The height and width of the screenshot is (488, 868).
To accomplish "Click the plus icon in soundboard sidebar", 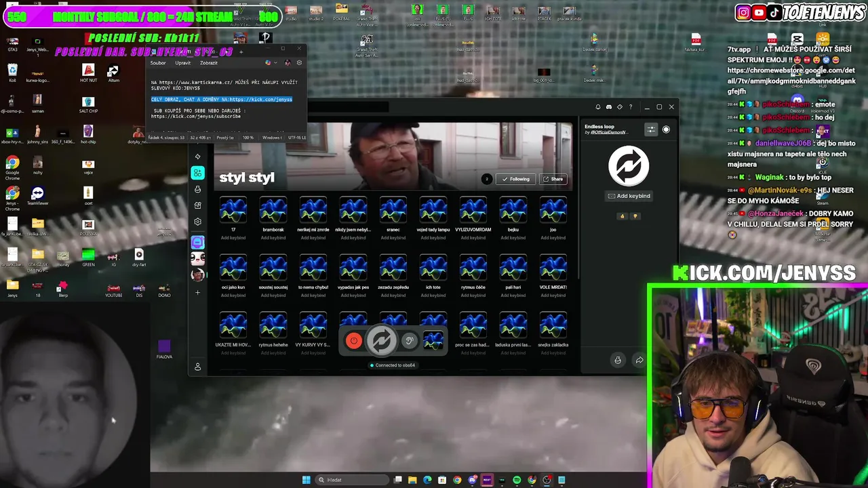I will [197, 293].
